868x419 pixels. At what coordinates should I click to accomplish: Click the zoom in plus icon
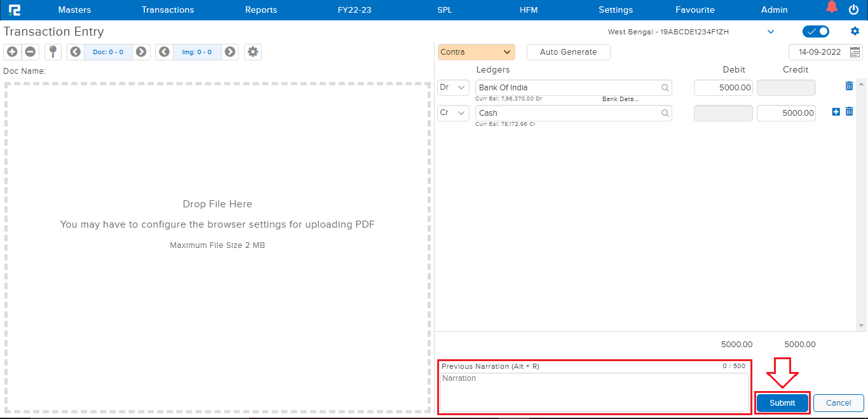[x=12, y=52]
